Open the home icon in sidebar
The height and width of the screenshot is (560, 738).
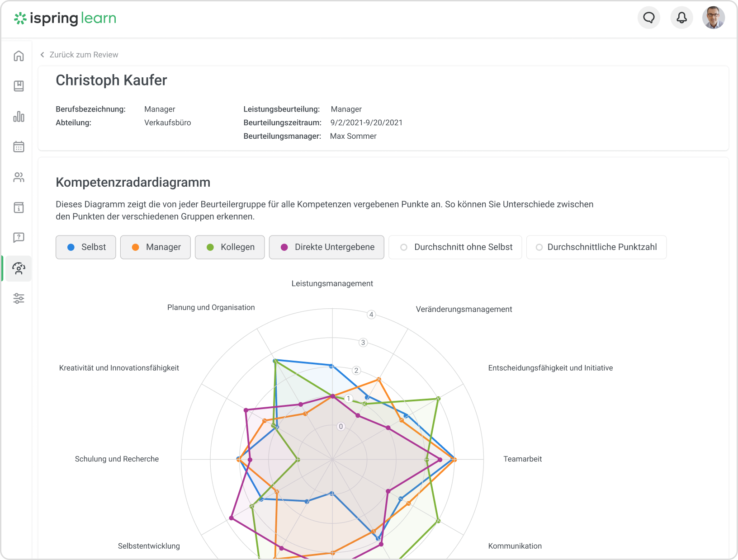19,56
